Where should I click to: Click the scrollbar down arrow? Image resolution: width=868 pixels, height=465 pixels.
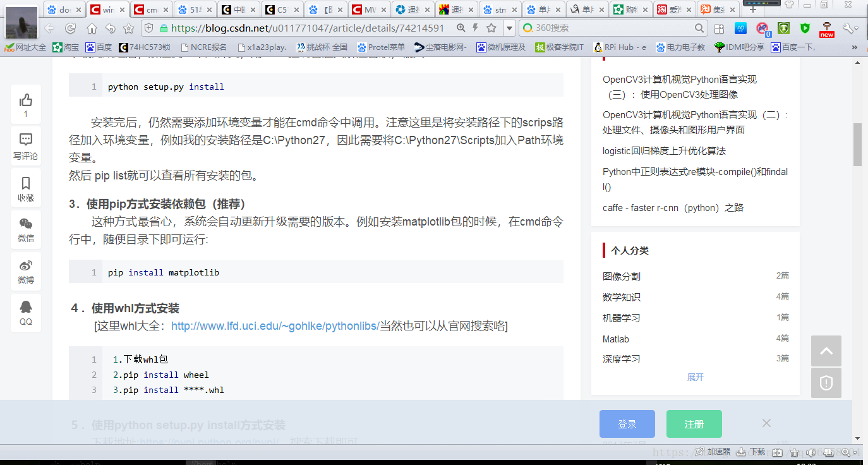(858, 438)
